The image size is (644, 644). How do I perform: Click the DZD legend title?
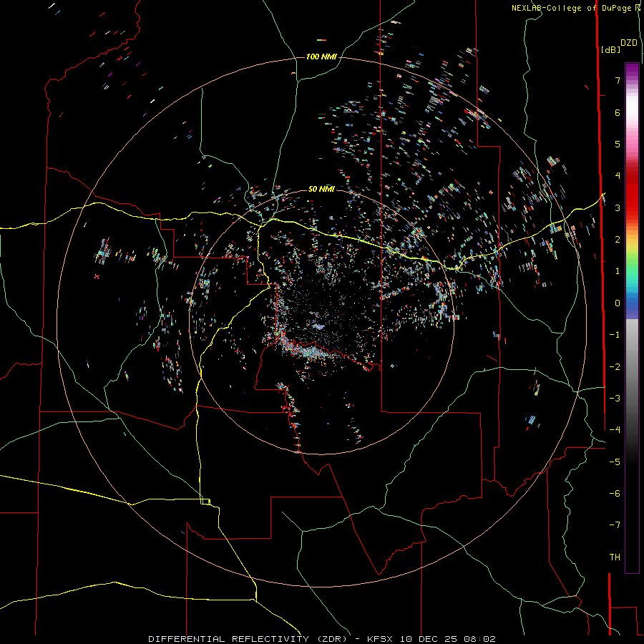point(629,43)
